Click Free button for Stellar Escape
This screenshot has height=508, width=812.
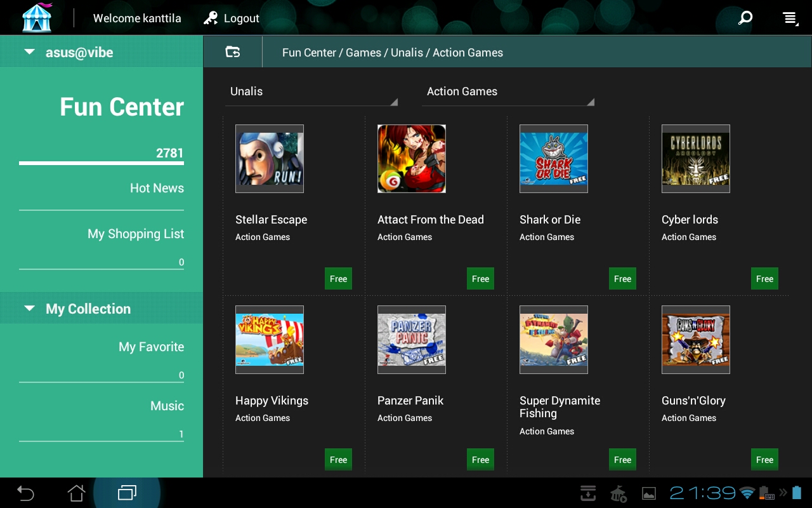pos(339,279)
